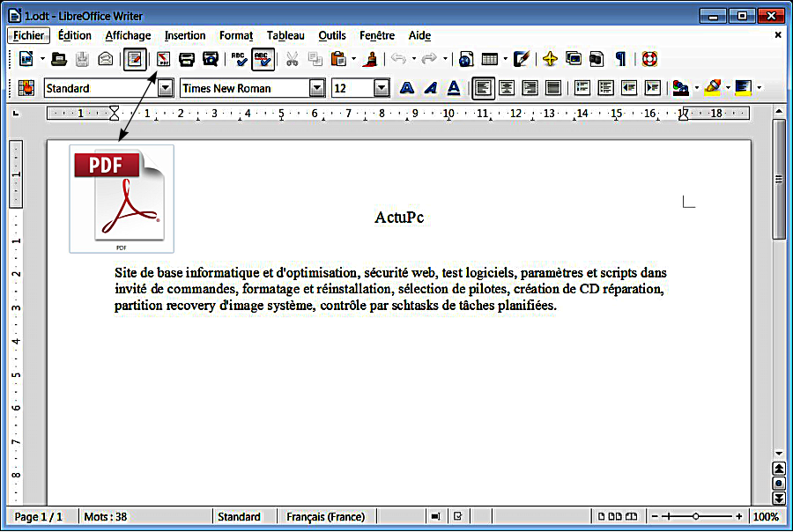793x532 pixels.
Task: Print the file directly with the printer icon
Action: pos(187,59)
